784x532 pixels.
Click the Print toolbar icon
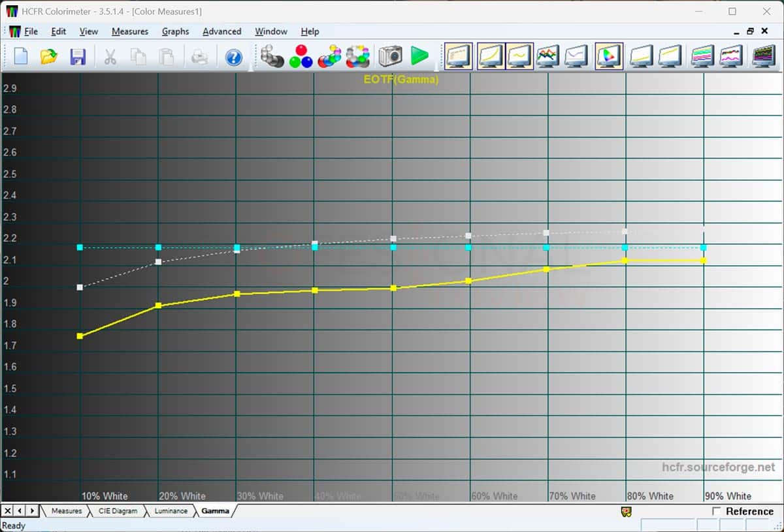pos(199,56)
